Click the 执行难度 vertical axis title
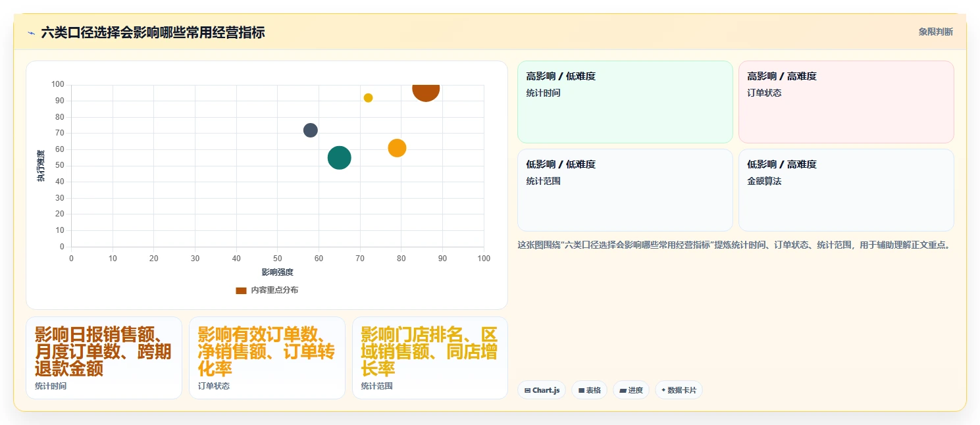 (41, 166)
